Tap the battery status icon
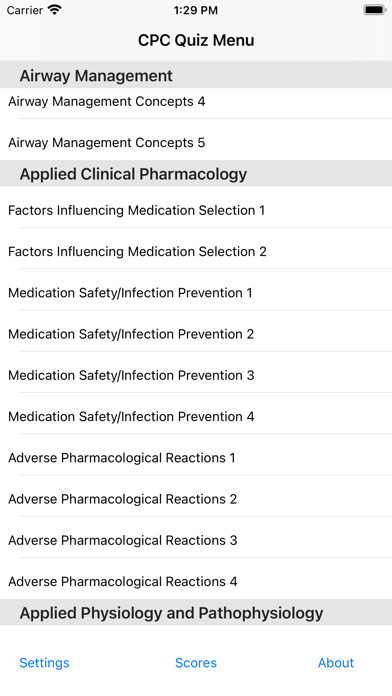This screenshot has width=392, height=696. point(375,10)
